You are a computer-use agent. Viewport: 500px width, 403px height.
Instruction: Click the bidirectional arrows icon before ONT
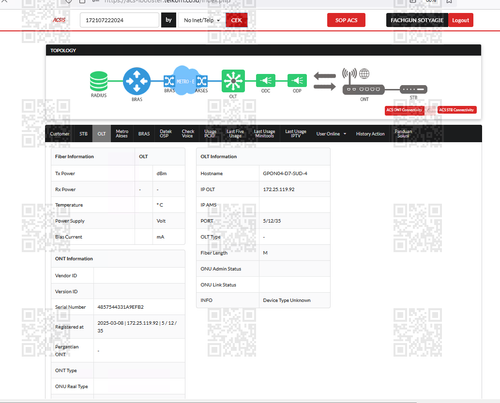tap(325, 81)
